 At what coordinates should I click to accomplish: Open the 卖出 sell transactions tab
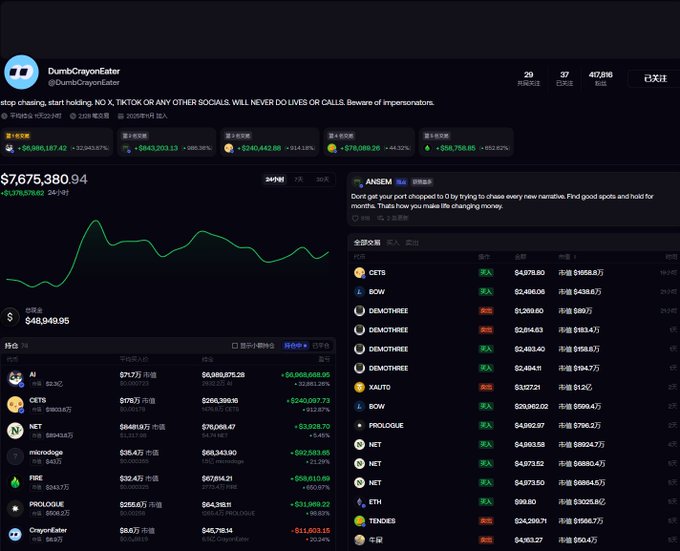412,242
